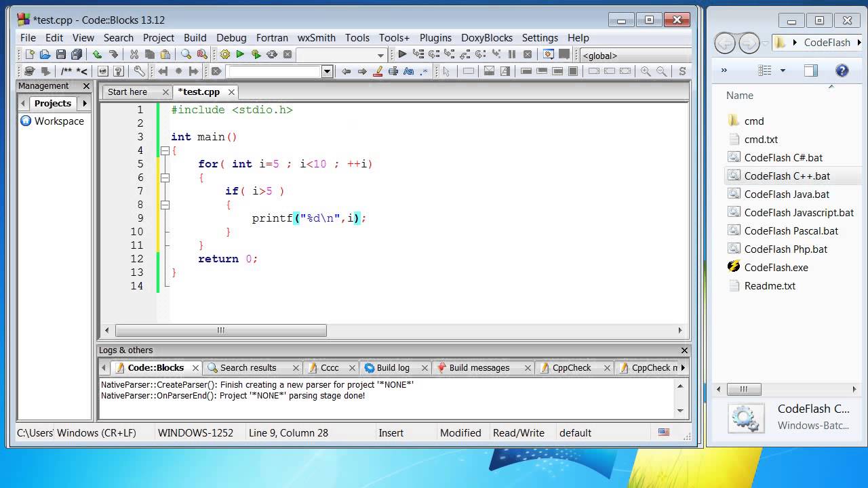Viewport: 868px width, 488px height.
Task: Click Save all files icon
Action: pyautogui.click(x=77, y=54)
